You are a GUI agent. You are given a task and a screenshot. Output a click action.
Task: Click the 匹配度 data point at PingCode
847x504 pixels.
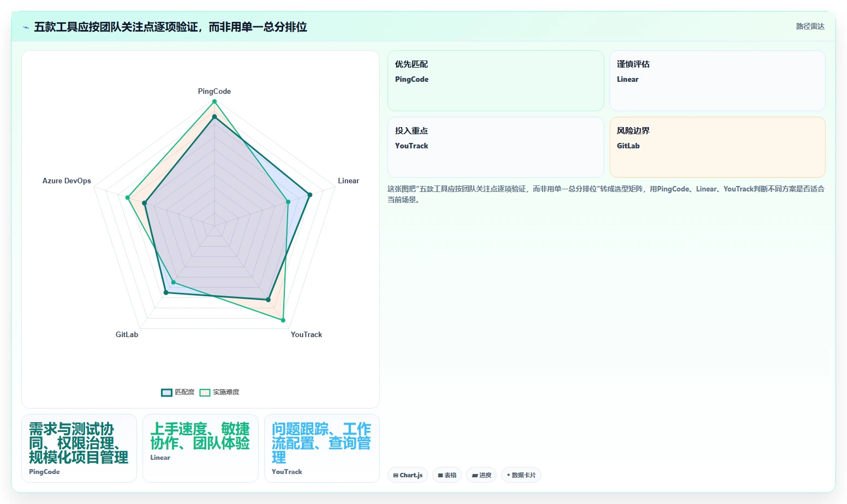click(214, 117)
